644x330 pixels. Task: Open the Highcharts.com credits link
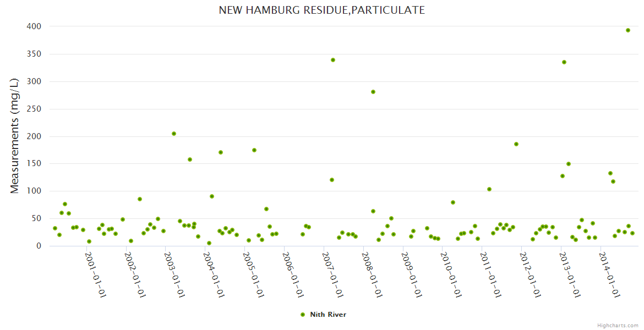point(618,325)
